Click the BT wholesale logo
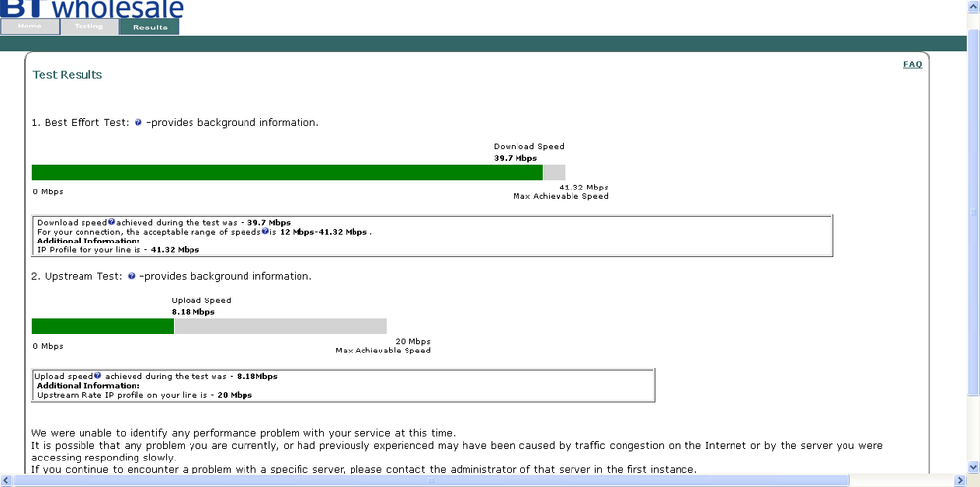Screen dimensions: 980x487 click(92, 8)
